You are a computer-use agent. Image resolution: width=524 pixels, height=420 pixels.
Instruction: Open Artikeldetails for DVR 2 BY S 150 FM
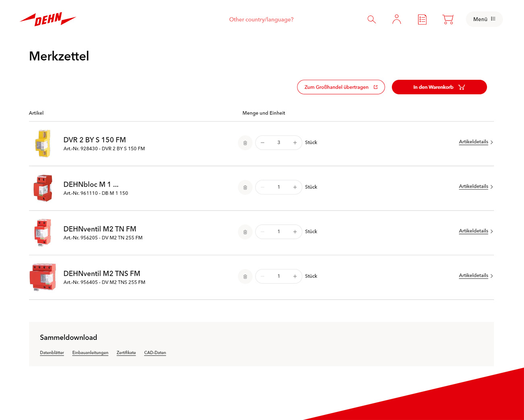(476, 142)
